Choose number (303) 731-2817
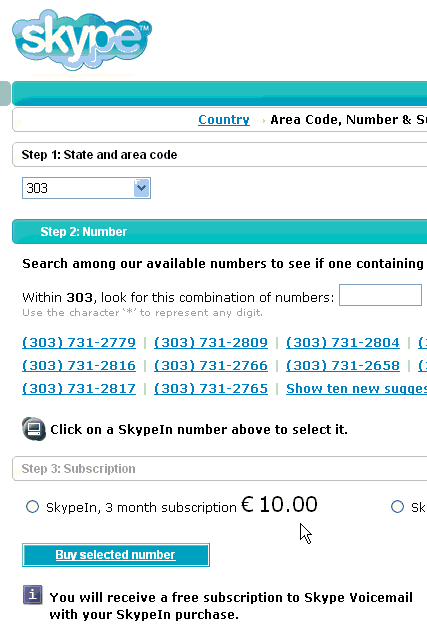Screen dimensions: 427x634 click(79, 389)
